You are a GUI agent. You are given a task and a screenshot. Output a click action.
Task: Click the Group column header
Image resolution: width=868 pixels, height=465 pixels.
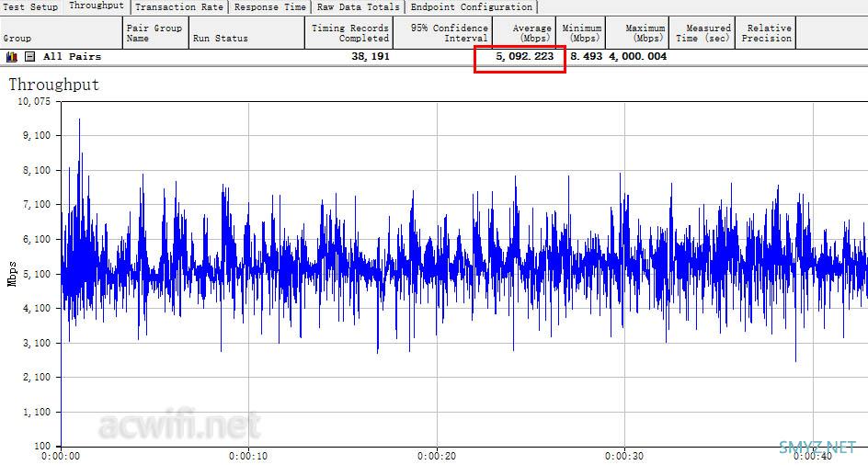point(61,33)
